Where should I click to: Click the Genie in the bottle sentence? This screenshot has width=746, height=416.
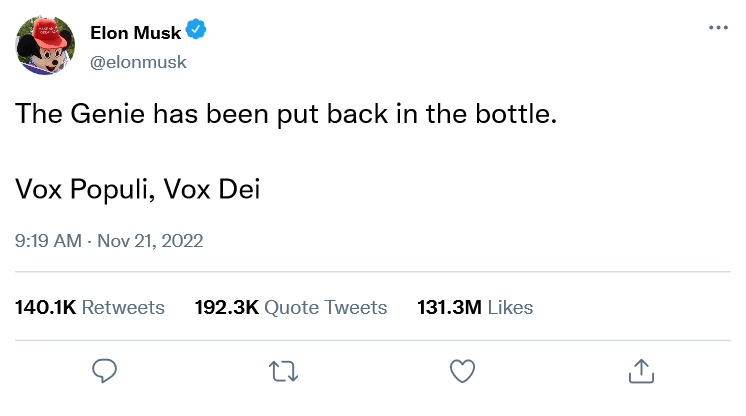point(285,113)
